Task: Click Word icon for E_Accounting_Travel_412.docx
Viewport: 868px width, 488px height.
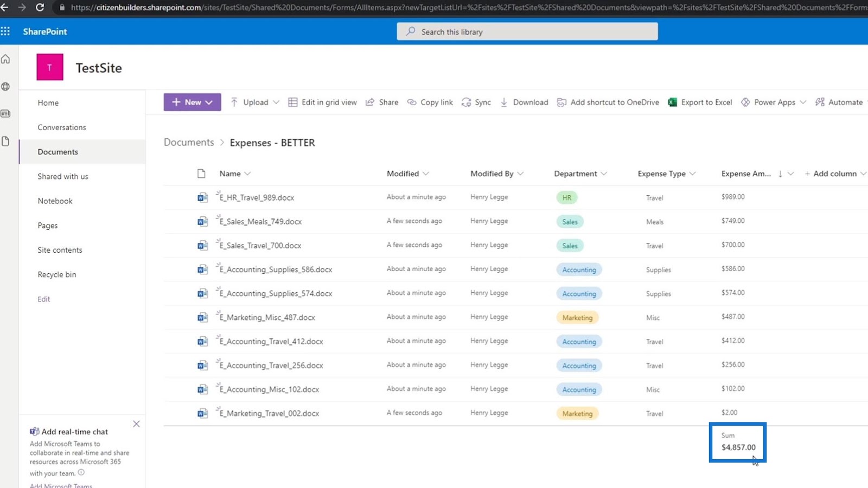Action: coord(202,341)
